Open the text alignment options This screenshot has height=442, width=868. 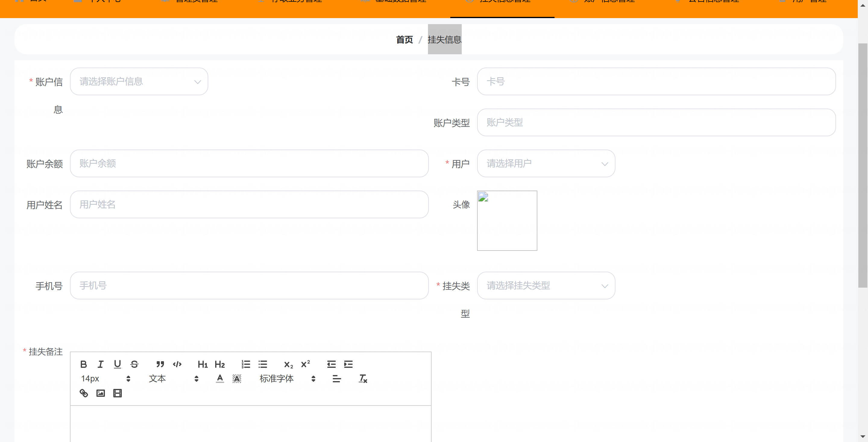pos(337,379)
